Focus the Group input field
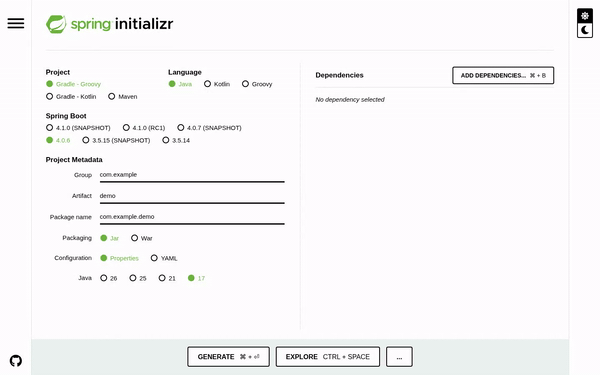The height and width of the screenshot is (375, 600). click(x=192, y=175)
